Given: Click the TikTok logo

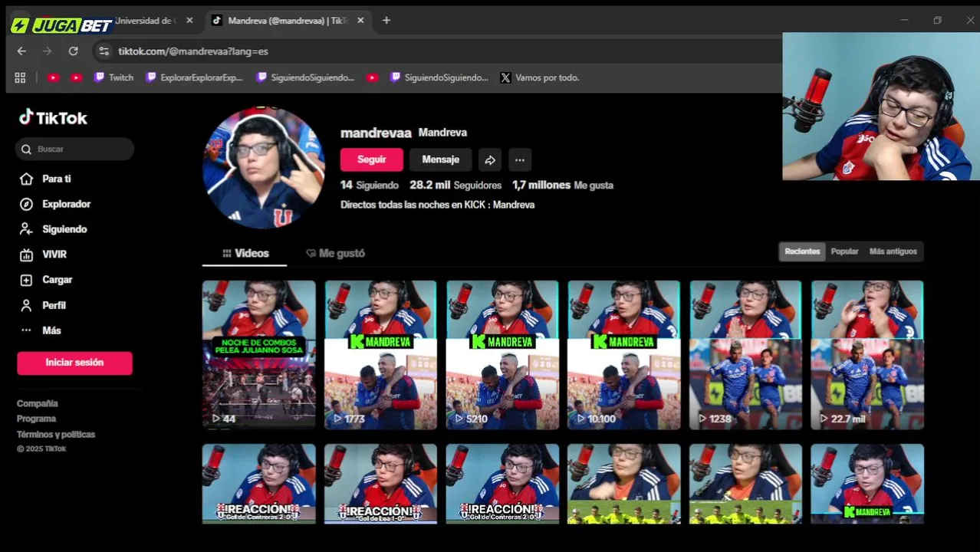Looking at the screenshot, I should pos(53,117).
